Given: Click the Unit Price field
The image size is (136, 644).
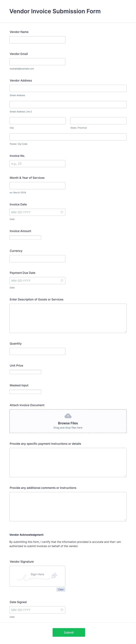Looking at the screenshot, I should click(x=25, y=372).
